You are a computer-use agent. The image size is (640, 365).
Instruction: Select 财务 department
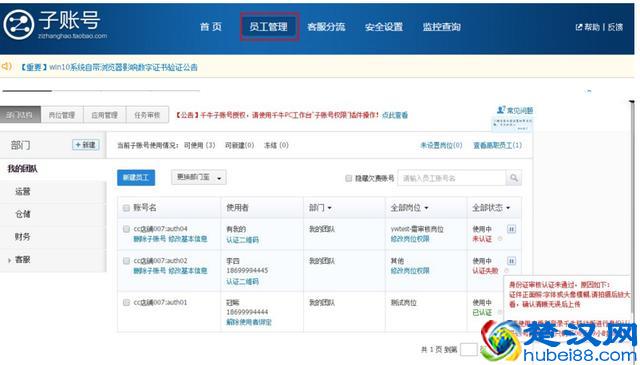22,237
